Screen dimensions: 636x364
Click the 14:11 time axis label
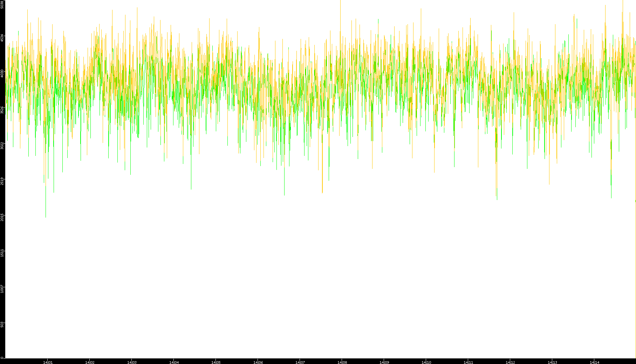(x=469, y=362)
